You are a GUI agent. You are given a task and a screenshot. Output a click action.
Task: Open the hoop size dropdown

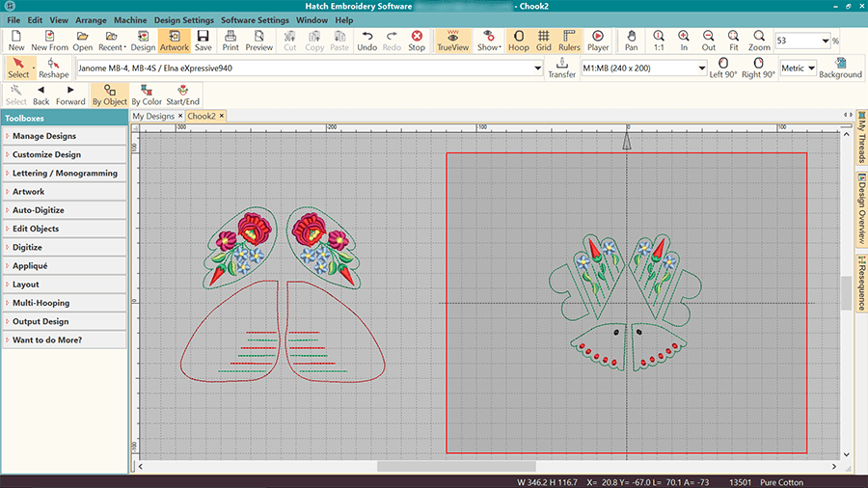(x=701, y=68)
